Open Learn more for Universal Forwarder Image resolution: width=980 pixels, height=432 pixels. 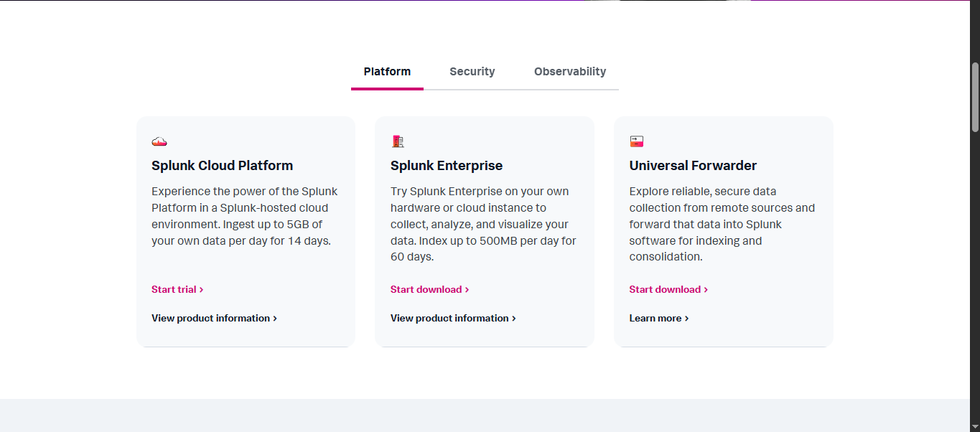pos(659,318)
